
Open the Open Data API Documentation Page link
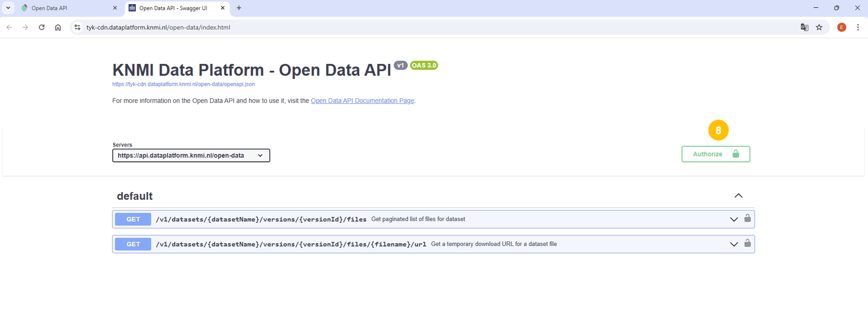point(362,101)
